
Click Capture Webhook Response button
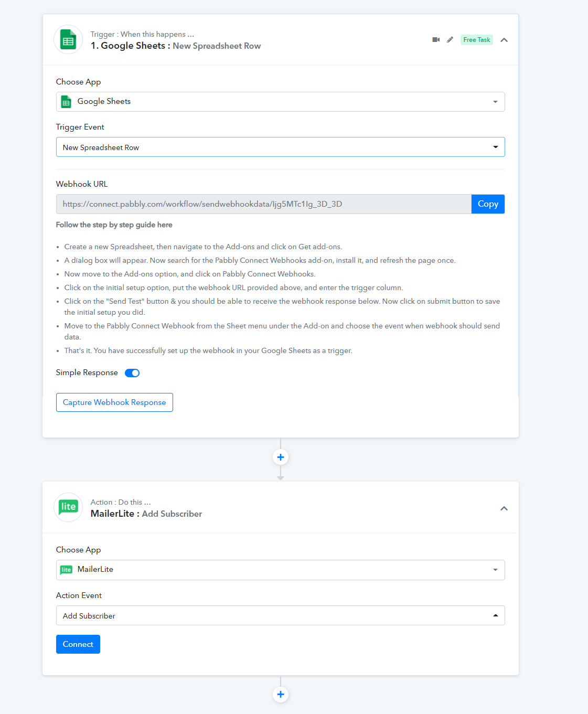coord(114,402)
